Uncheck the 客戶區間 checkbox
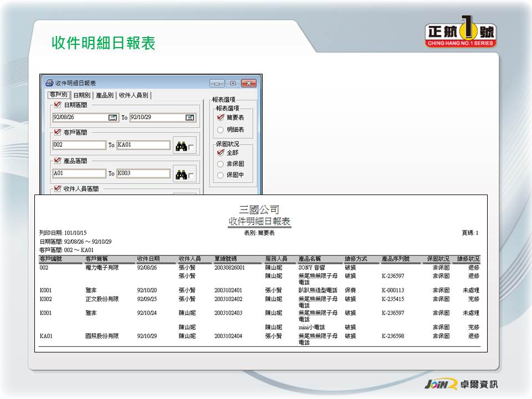532x399 pixels. click(x=57, y=132)
